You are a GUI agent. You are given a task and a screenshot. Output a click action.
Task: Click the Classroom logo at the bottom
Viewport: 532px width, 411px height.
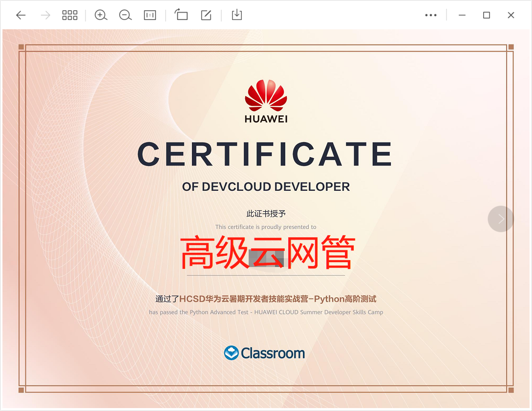click(x=265, y=353)
